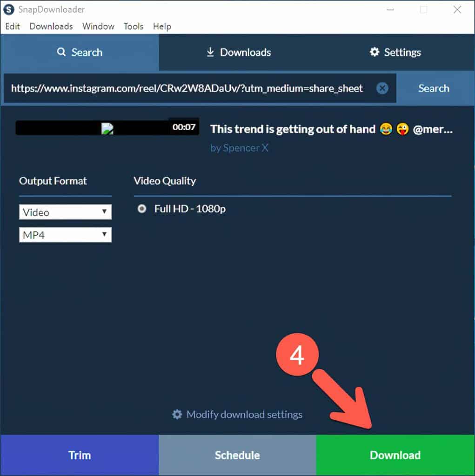The height and width of the screenshot is (476, 475).
Task: Open the Help menu
Action: click(162, 26)
